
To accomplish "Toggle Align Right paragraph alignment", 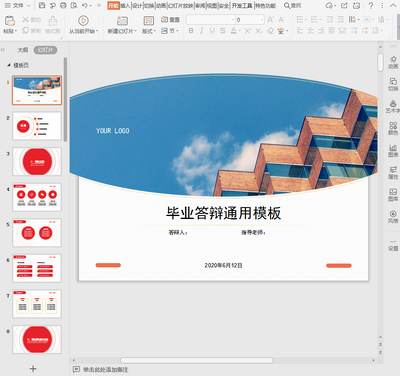I will tap(321, 31).
